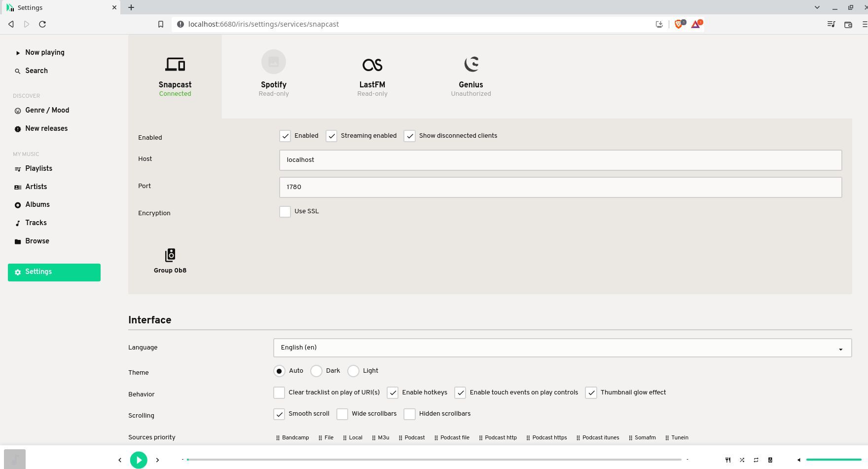Open the Brave Wallet icon

pyautogui.click(x=848, y=24)
